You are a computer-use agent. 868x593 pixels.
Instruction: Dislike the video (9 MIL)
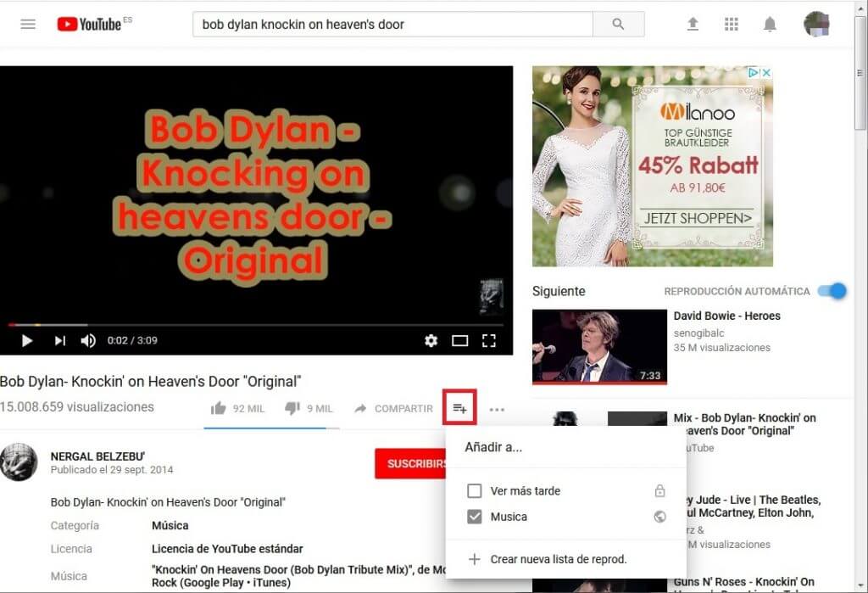(309, 408)
